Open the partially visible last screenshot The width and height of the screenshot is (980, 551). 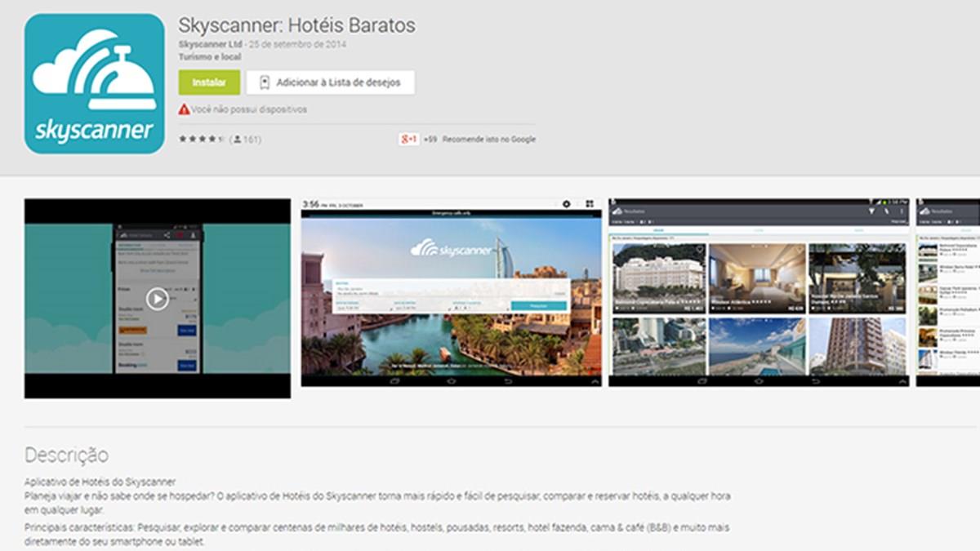pyautogui.click(x=947, y=292)
